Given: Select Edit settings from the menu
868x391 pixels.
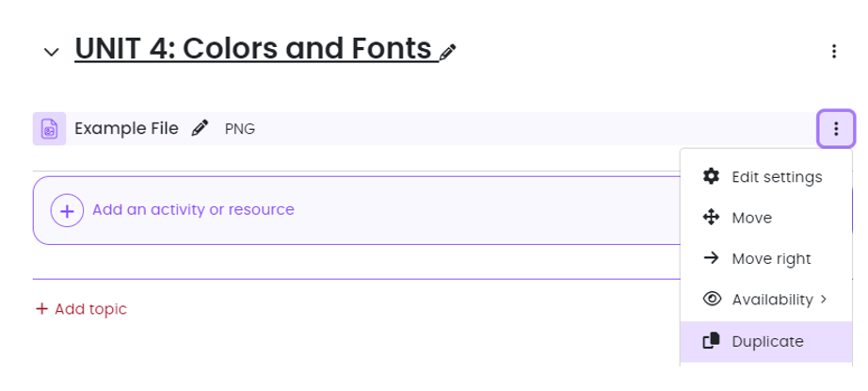Looking at the screenshot, I should pyautogui.click(x=777, y=176).
